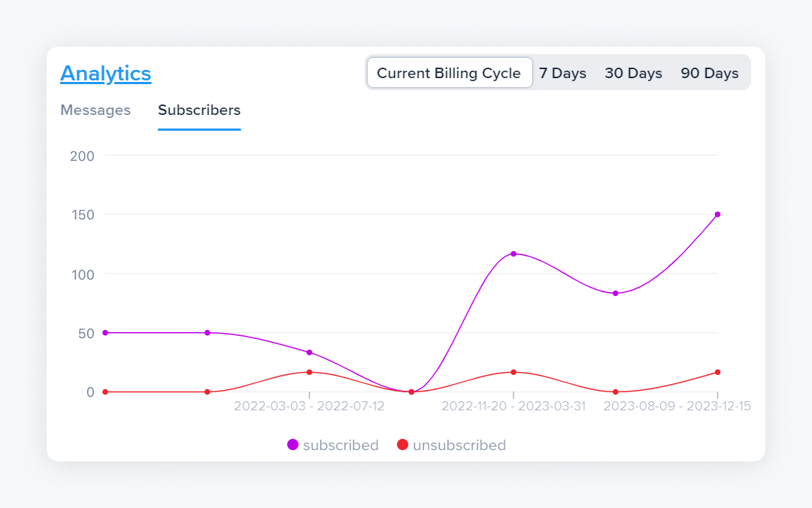
Task: Click the purple subscribed legend dot
Action: (x=292, y=444)
